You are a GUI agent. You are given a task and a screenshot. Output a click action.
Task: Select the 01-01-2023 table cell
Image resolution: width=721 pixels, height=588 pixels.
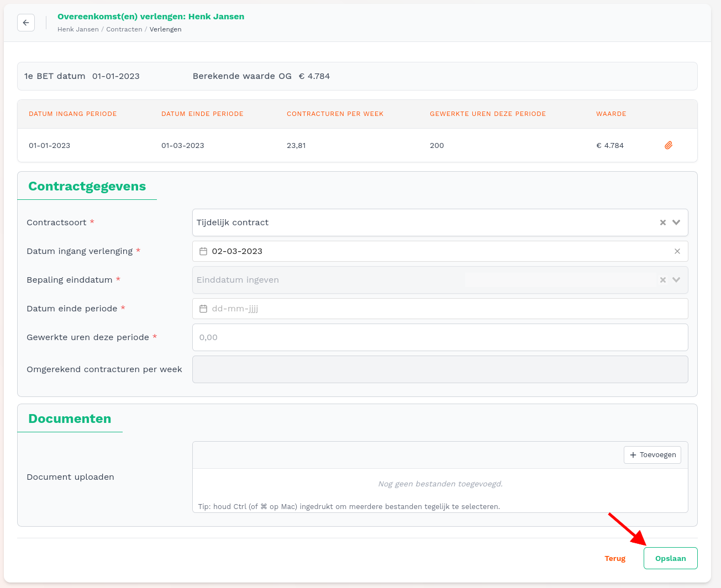point(50,145)
